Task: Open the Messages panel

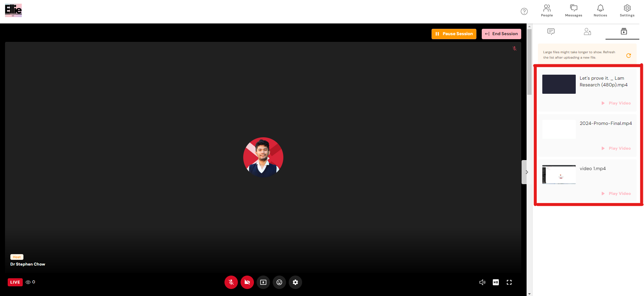Action: [574, 11]
